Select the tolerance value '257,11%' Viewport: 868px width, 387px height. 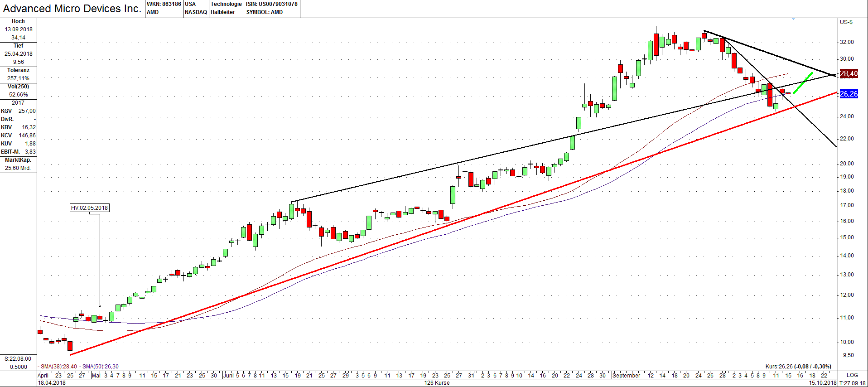(x=19, y=78)
